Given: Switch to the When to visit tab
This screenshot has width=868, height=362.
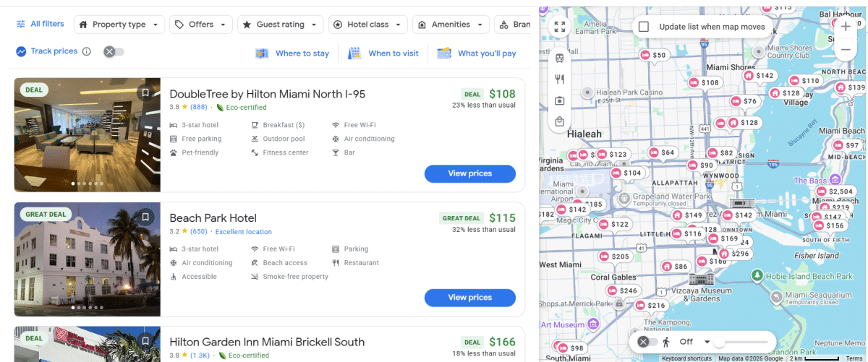Looking at the screenshot, I should (x=383, y=53).
